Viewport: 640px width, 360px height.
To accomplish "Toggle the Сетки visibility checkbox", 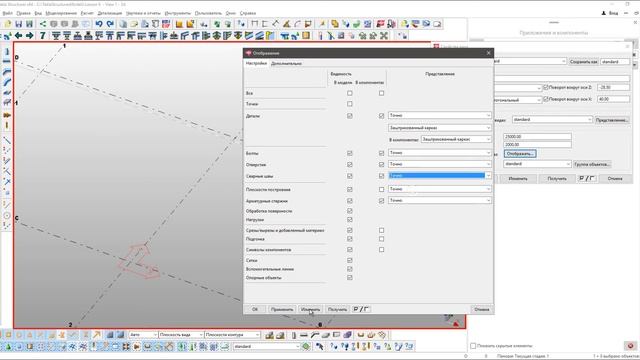I will (349, 260).
